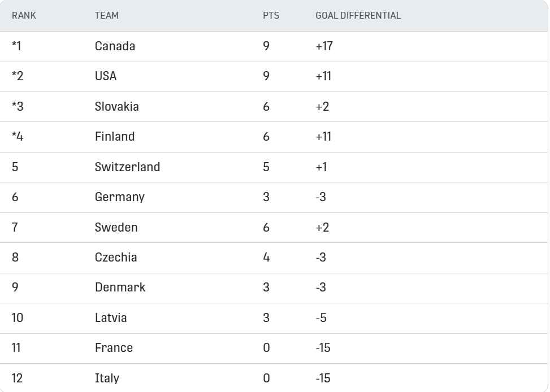Image resolution: width=550 pixels, height=392 pixels.
Task: Click the GOAL DIFFERENTIAL column header
Action: (358, 16)
